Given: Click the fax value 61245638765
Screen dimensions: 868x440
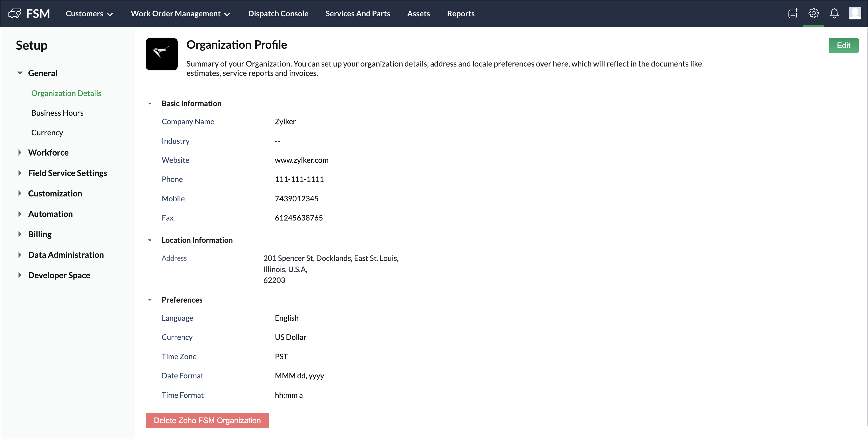Looking at the screenshot, I should point(299,218).
